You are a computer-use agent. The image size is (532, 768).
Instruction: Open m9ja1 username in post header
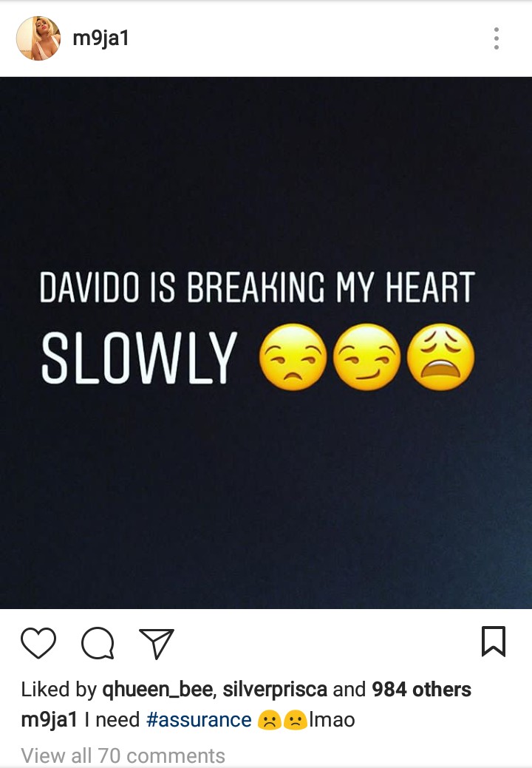click(x=100, y=38)
